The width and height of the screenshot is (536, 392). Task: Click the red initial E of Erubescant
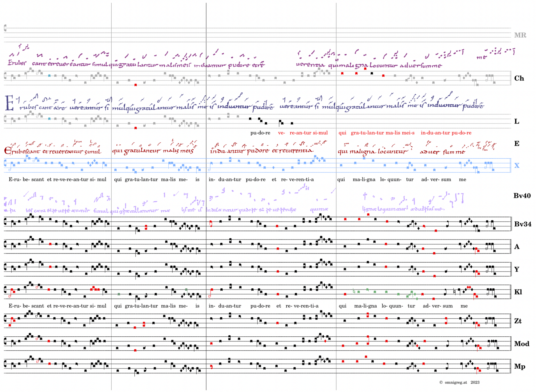point(8,151)
